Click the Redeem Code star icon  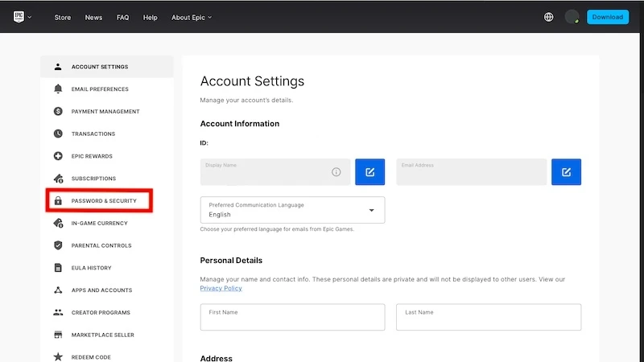click(x=58, y=356)
